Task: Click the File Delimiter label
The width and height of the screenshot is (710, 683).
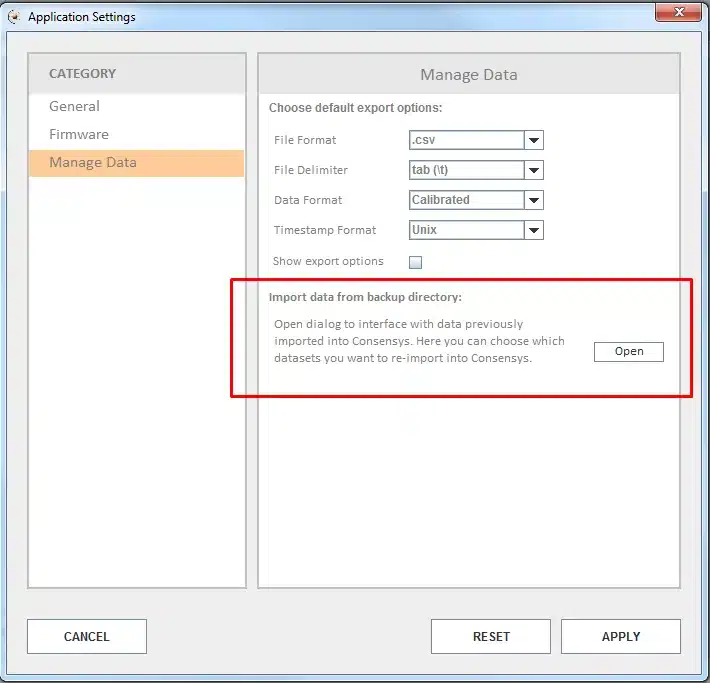Action: click(x=311, y=170)
